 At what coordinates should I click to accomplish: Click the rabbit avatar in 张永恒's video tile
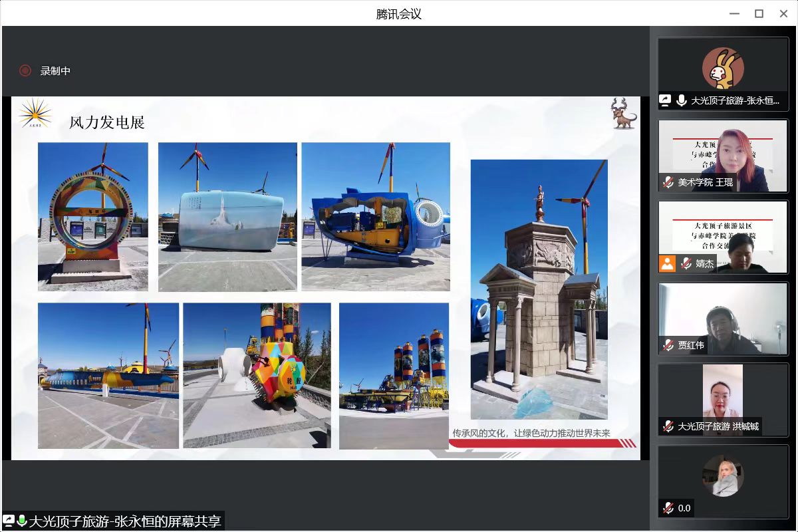(723, 66)
